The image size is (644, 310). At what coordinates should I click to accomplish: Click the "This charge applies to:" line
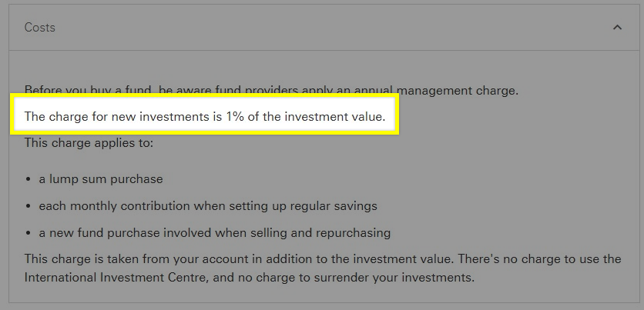89,143
